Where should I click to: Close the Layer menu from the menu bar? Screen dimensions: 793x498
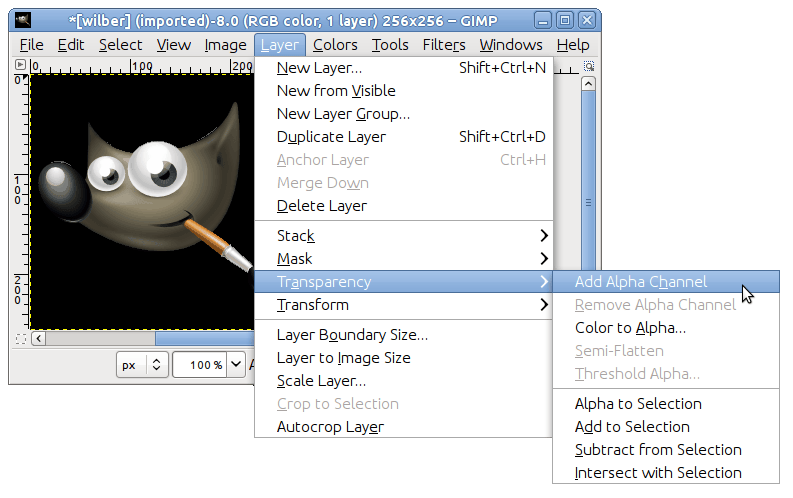tap(280, 45)
